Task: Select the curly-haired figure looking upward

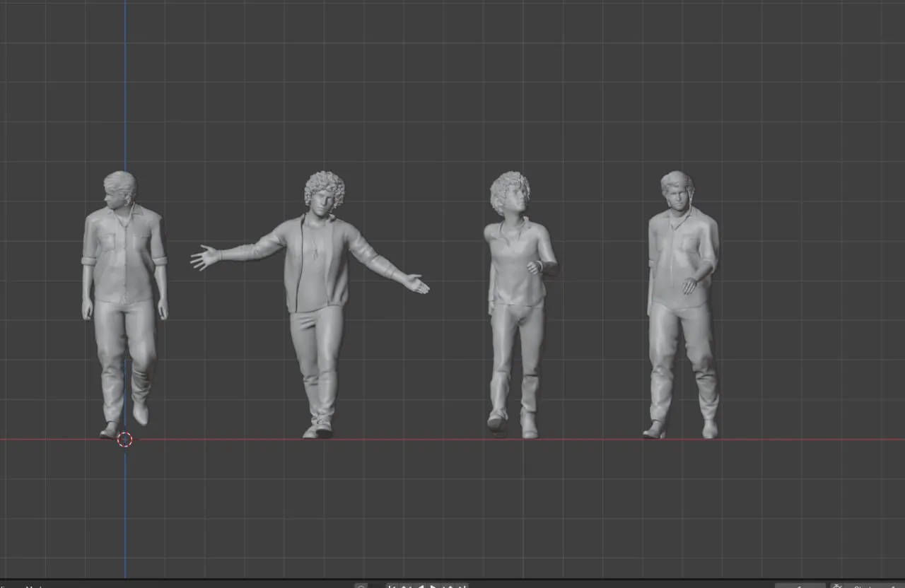Action: coord(520,305)
